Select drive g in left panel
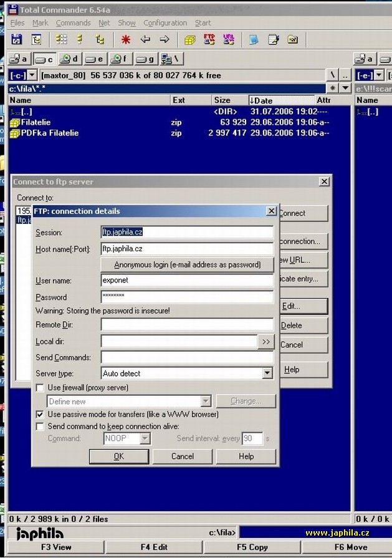Screen dimensions: 392x558 pos(146,59)
